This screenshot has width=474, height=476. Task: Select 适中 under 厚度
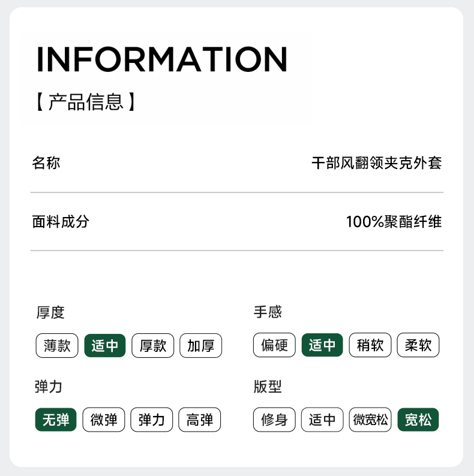(x=105, y=345)
